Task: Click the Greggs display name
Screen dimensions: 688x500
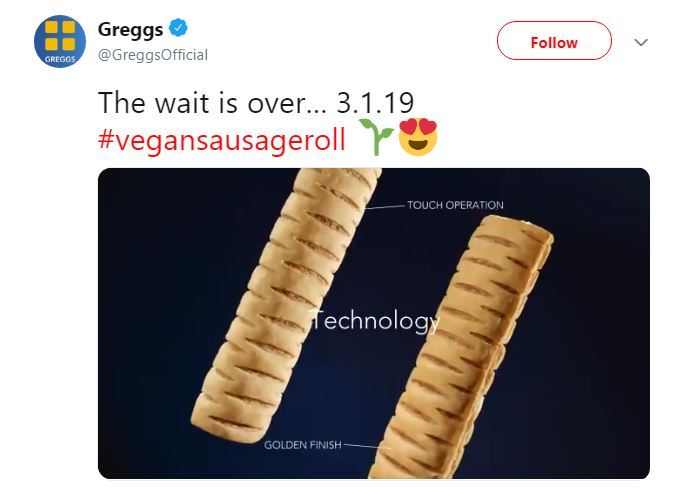Action: (x=130, y=29)
